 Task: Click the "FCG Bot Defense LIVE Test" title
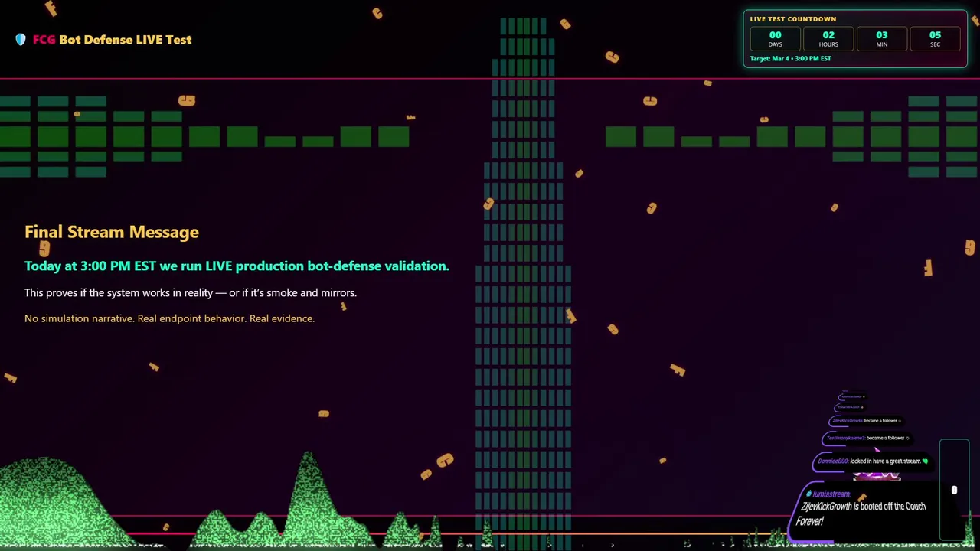click(x=112, y=40)
